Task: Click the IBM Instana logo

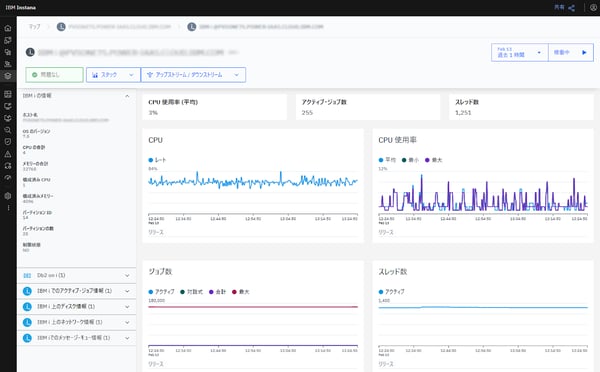Action: pos(21,7)
